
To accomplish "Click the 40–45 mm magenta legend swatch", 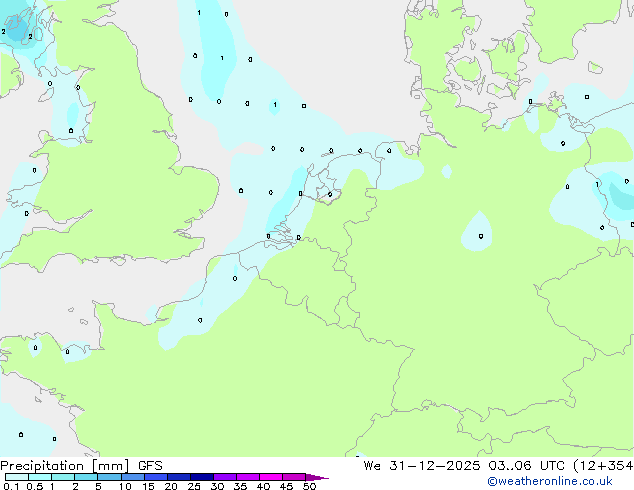I will click(x=271, y=477).
